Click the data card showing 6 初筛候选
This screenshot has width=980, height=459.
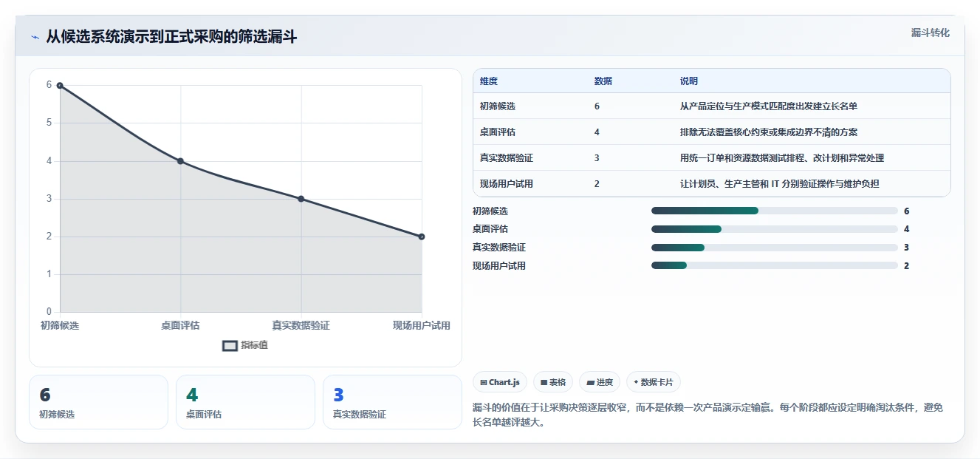(x=98, y=402)
